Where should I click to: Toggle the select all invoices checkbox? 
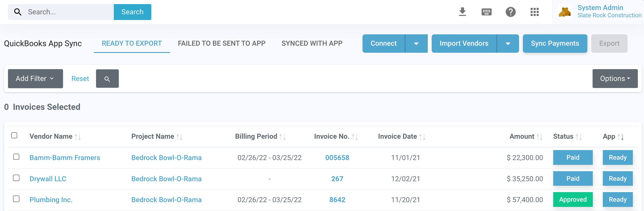pos(14,135)
